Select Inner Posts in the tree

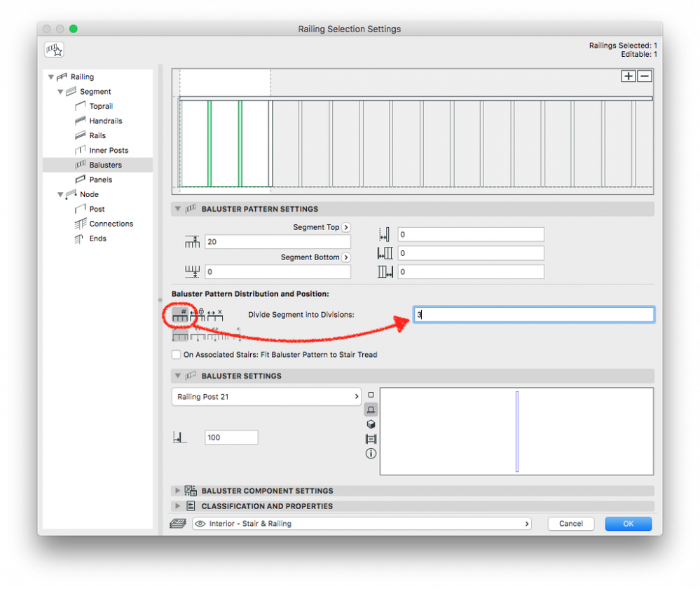[x=109, y=150]
